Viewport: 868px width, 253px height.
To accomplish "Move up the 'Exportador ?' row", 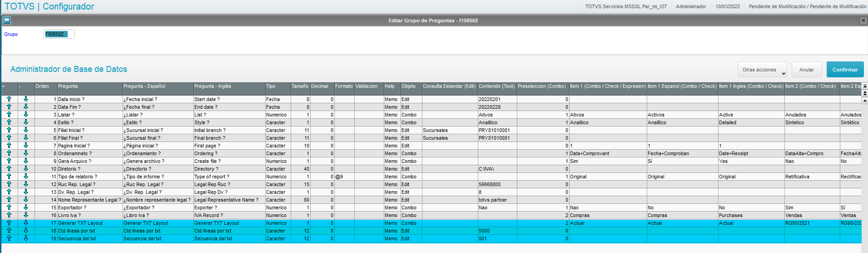I will pyautogui.click(x=9, y=207).
